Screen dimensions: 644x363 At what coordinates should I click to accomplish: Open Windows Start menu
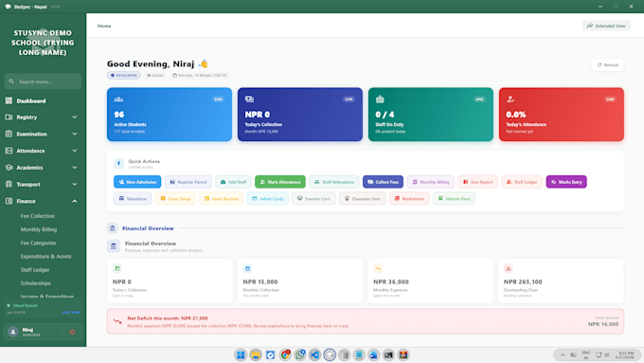241,354
